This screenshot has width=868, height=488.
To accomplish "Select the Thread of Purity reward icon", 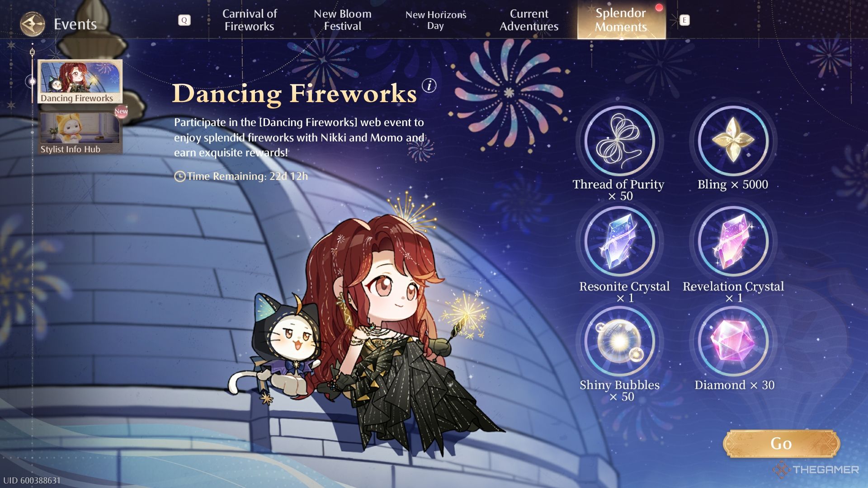I will (x=620, y=141).
